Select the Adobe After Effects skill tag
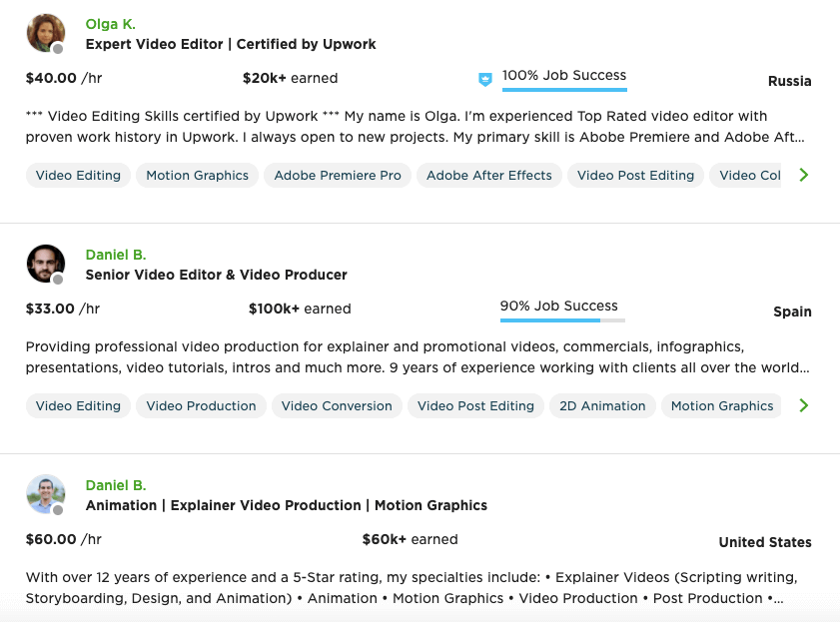 pyautogui.click(x=489, y=176)
